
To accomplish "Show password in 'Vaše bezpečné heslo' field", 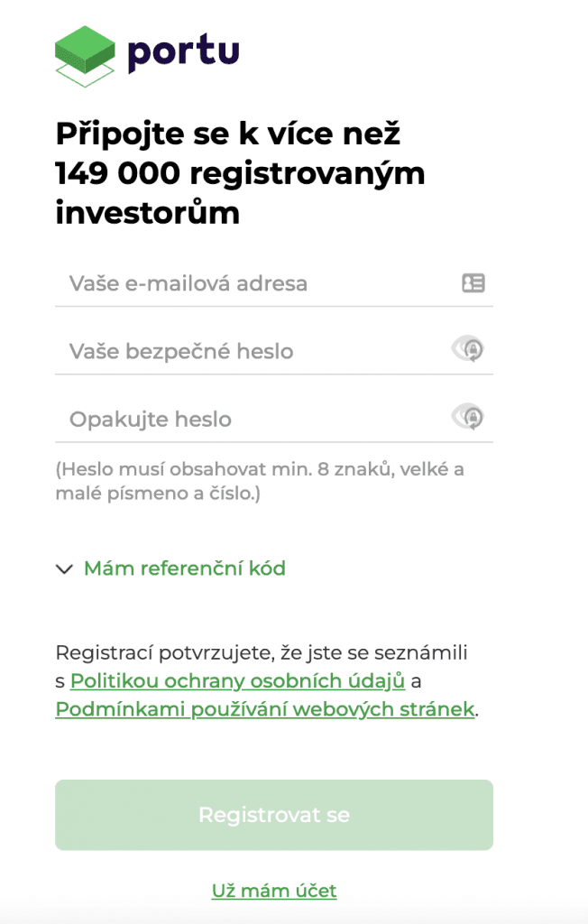I will [x=468, y=350].
